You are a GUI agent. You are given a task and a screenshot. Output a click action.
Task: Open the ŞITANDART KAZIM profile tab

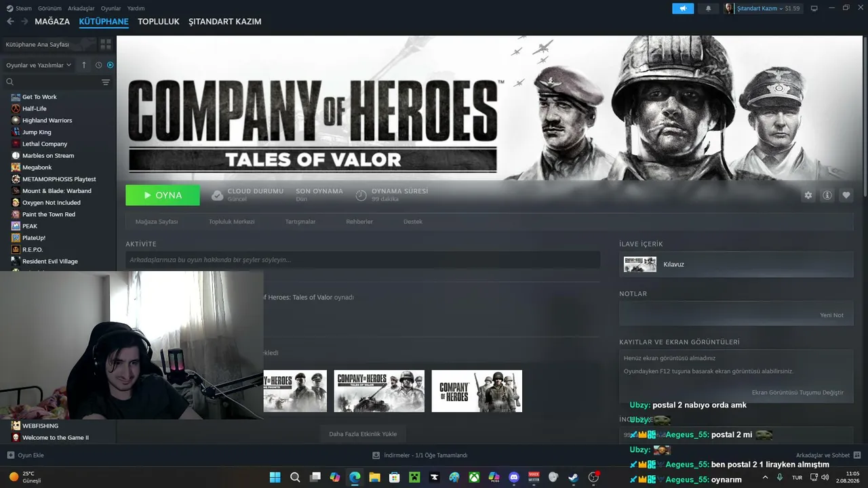coord(225,22)
